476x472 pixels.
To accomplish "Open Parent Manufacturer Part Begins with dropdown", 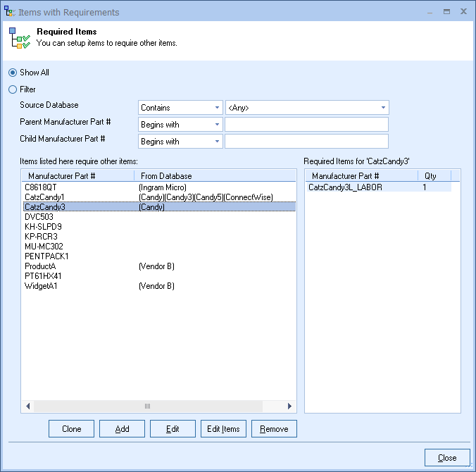I will [180, 125].
